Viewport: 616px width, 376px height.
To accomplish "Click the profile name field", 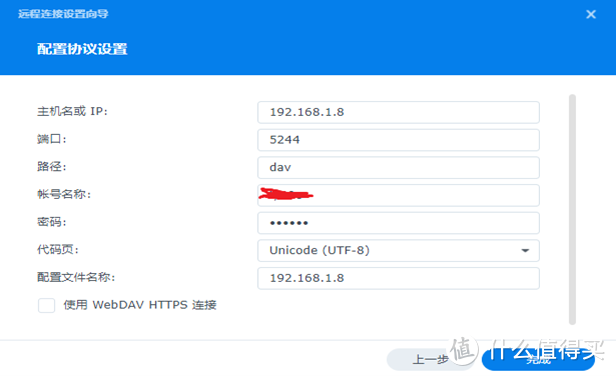I will coord(398,278).
